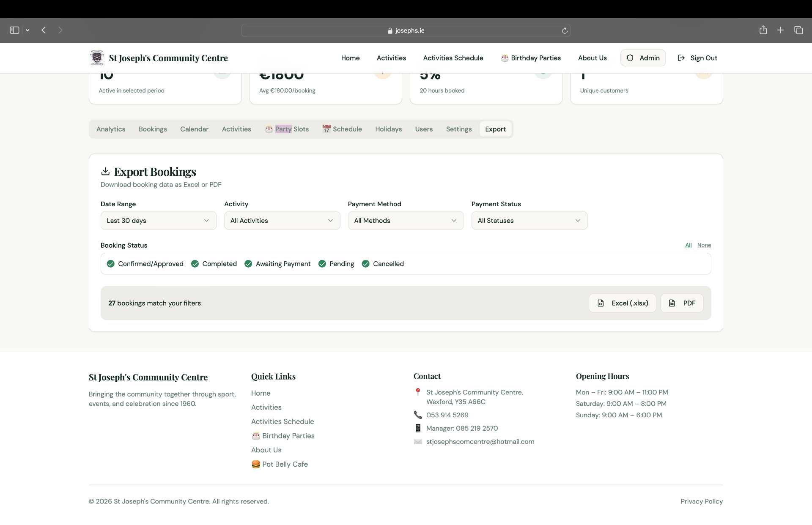
Task: Click the 'Unique customers' stat text
Action: [604, 90]
